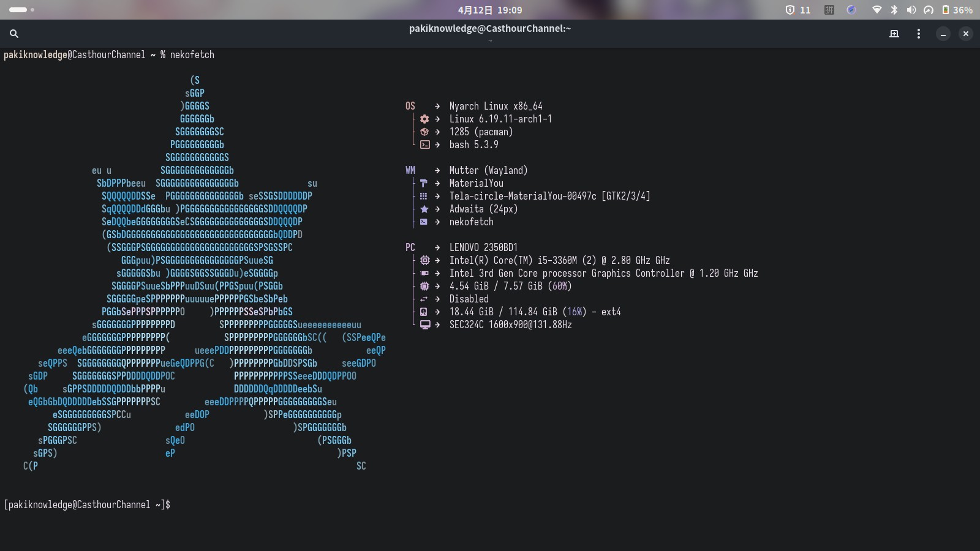
Task: Click the volume speaker icon
Action: pyautogui.click(x=911, y=10)
